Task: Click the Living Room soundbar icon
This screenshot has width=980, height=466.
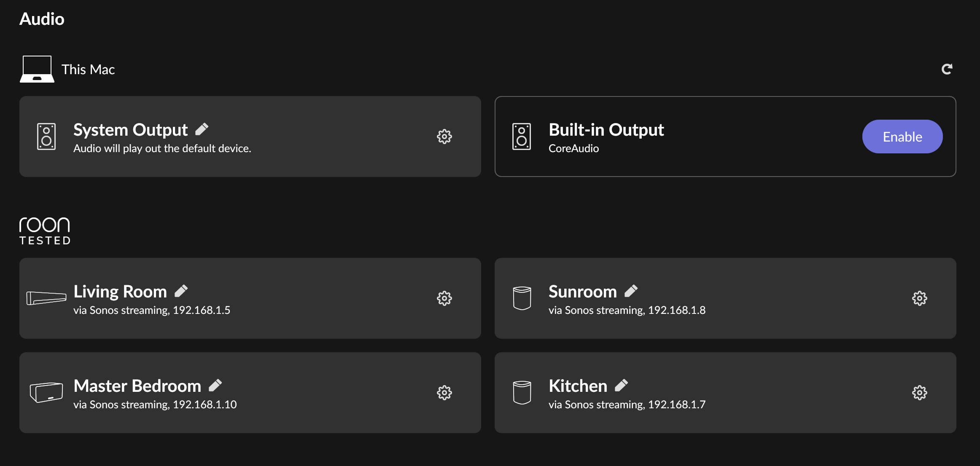Action: click(x=46, y=298)
